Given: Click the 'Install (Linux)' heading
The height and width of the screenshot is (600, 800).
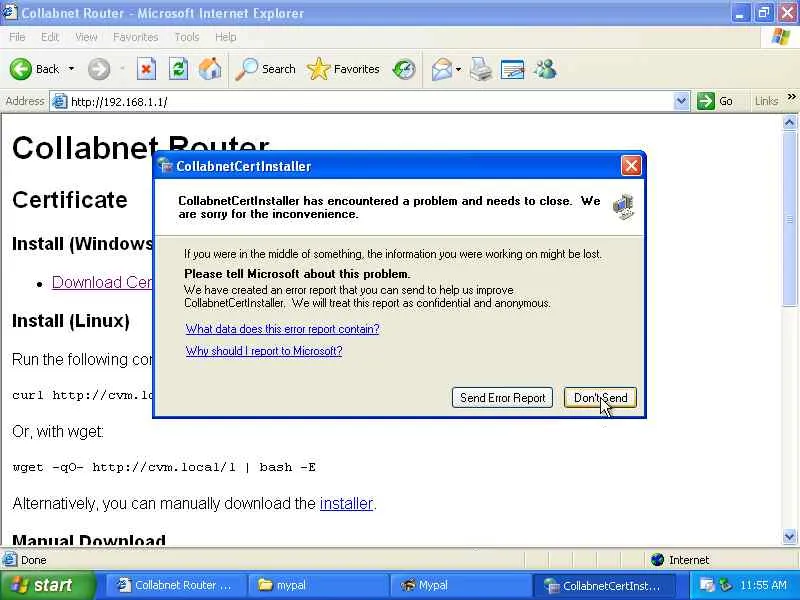Looking at the screenshot, I should (x=71, y=321).
